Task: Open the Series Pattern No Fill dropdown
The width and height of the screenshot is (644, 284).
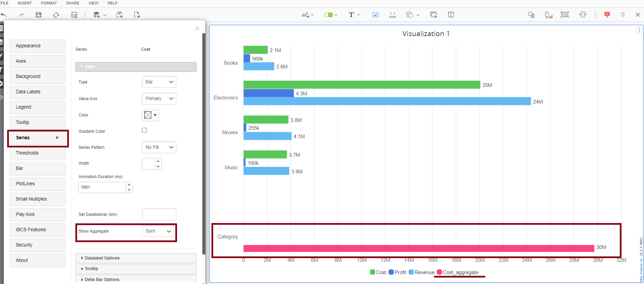Action: tap(159, 147)
